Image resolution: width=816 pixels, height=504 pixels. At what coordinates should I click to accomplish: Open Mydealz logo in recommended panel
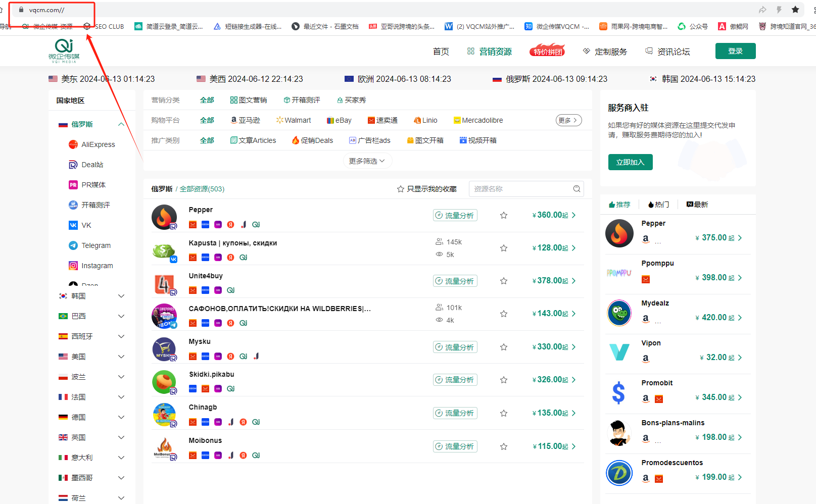click(619, 313)
